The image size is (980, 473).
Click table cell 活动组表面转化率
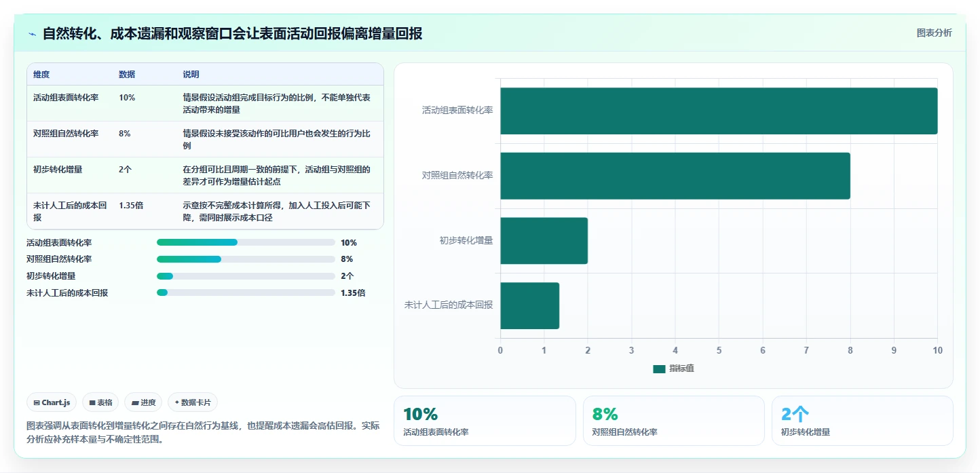(66, 97)
